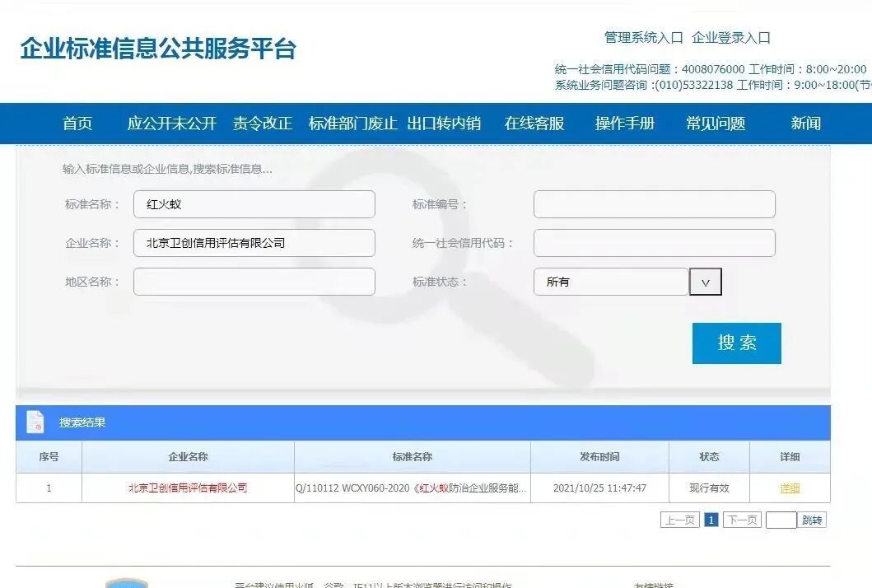Click the 统一社会信用代码 input field
872x588 pixels.
tap(654, 243)
